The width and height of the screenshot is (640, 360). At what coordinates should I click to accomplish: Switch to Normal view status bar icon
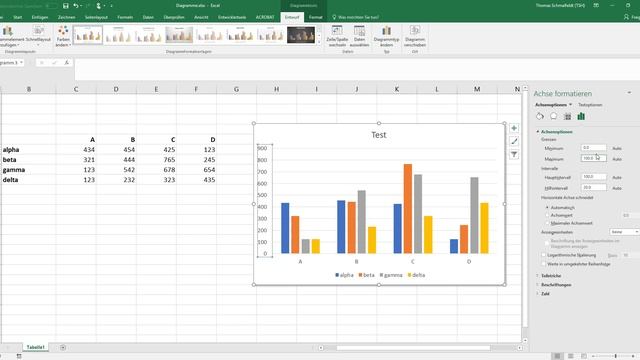coord(557,356)
